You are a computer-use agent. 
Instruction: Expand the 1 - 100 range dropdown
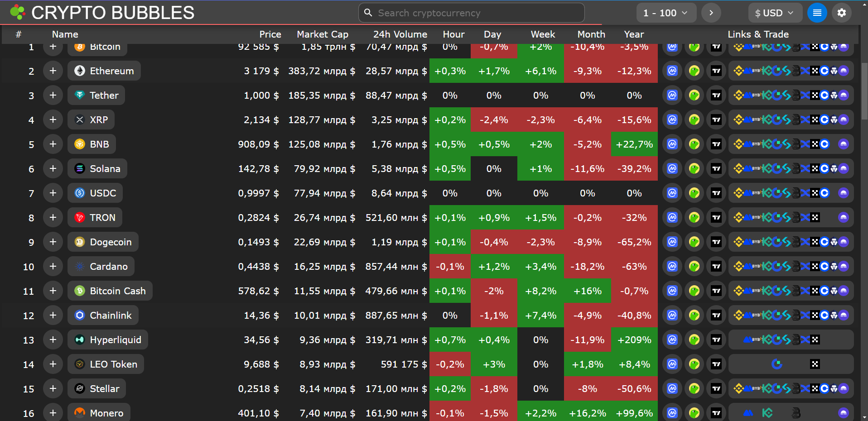(x=665, y=13)
